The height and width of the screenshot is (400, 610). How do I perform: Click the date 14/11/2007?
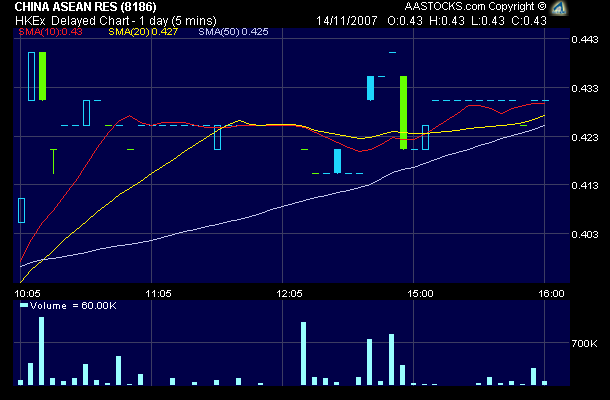pos(347,21)
